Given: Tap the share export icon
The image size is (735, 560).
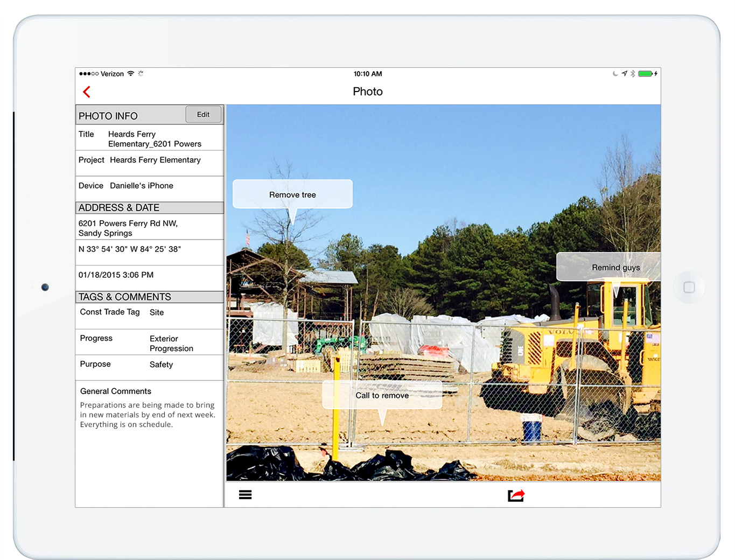Looking at the screenshot, I should click(x=516, y=495).
